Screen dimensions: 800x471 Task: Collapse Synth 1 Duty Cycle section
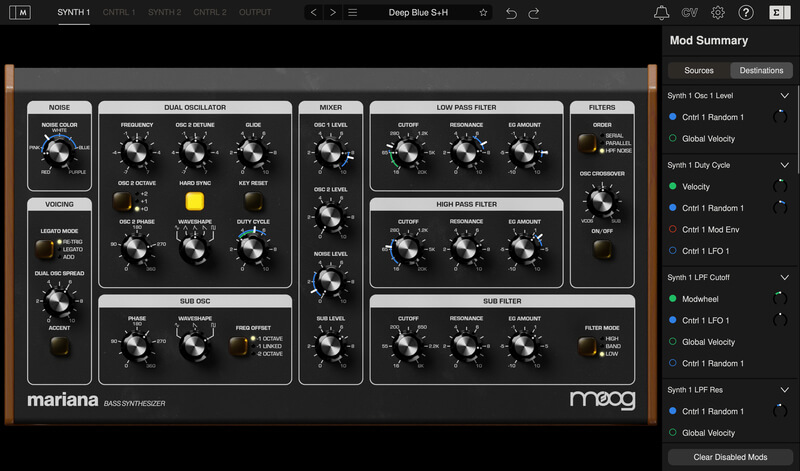(784, 165)
